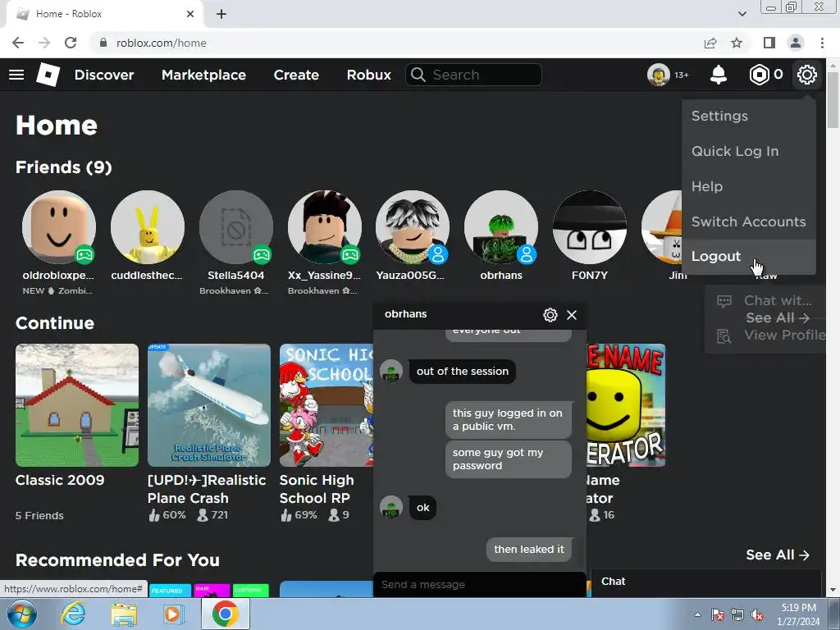Click the browser address bar

pyautogui.click(x=396, y=43)
